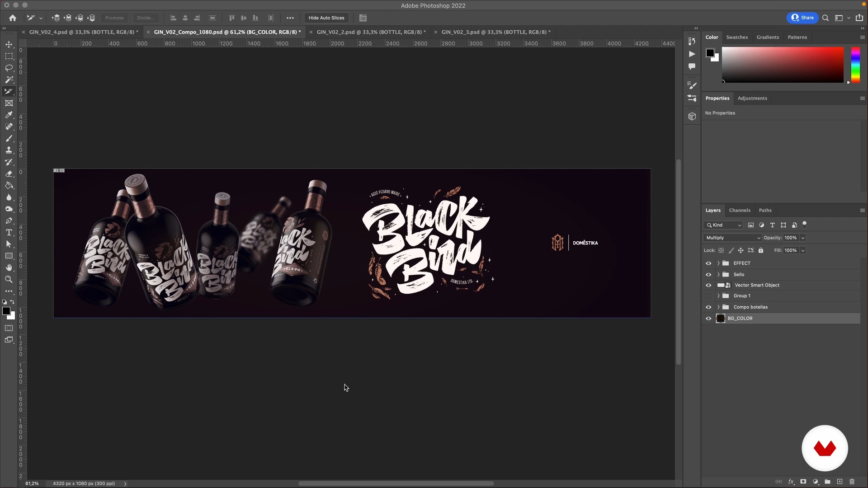Click the blue Share button
This screenshot has height=488, width=868.
[802, 18]
